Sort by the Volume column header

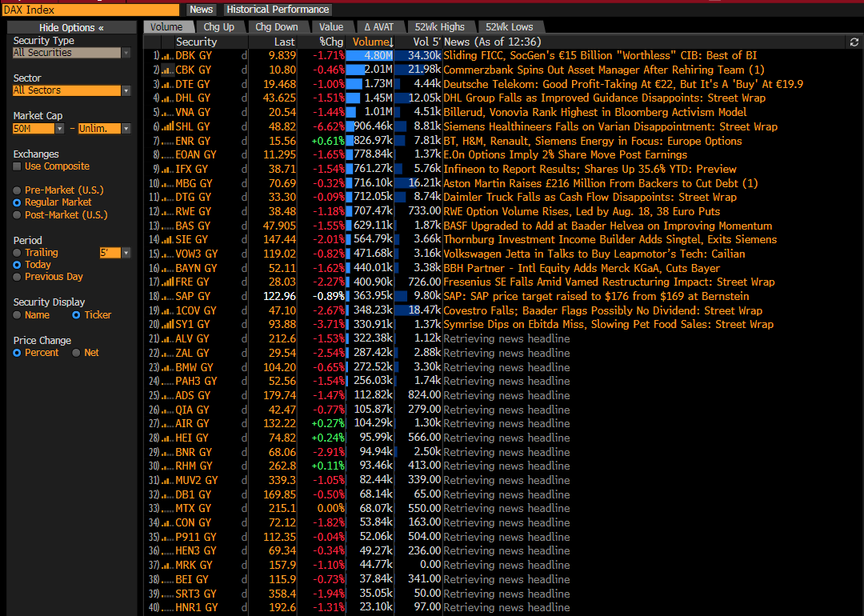(x=373, y=42)
